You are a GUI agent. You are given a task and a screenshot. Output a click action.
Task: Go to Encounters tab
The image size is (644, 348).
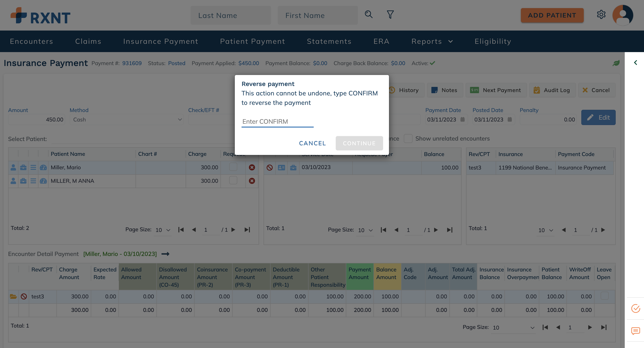pyautogui.click(x=31, y=41)
